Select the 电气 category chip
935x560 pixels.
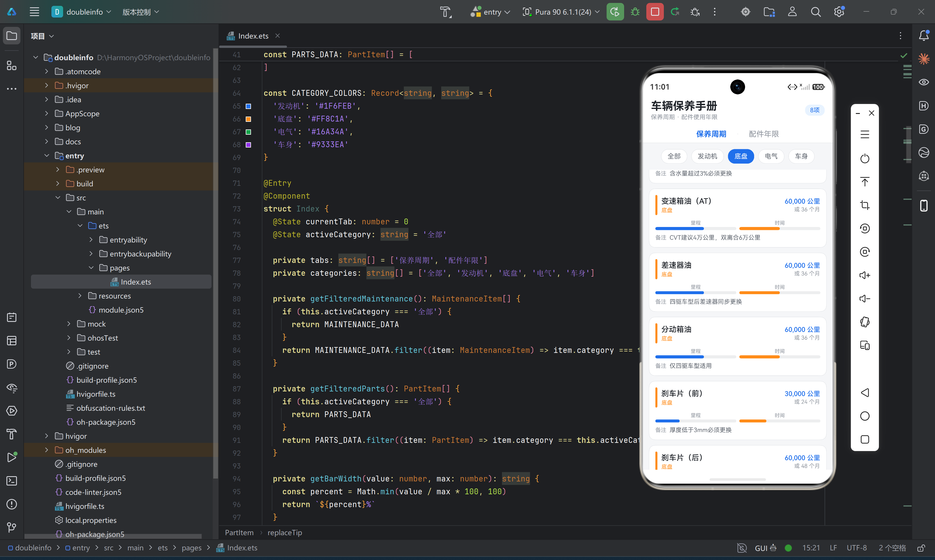coord(771,156)
